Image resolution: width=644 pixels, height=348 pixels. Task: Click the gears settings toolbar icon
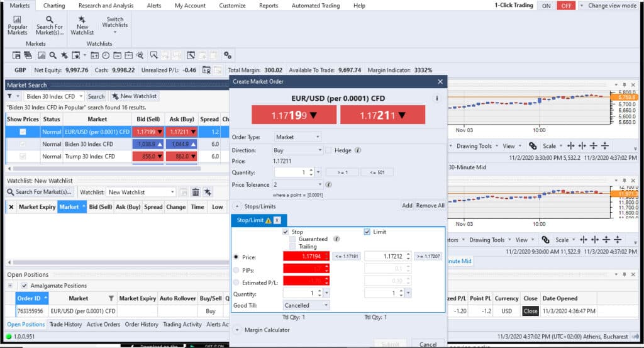(x=228, y=55)
